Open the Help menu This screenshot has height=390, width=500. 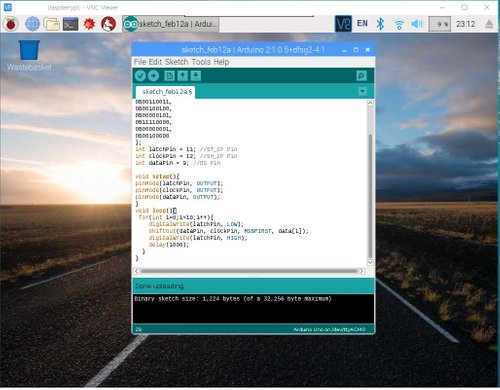click(x=221, y=62)
